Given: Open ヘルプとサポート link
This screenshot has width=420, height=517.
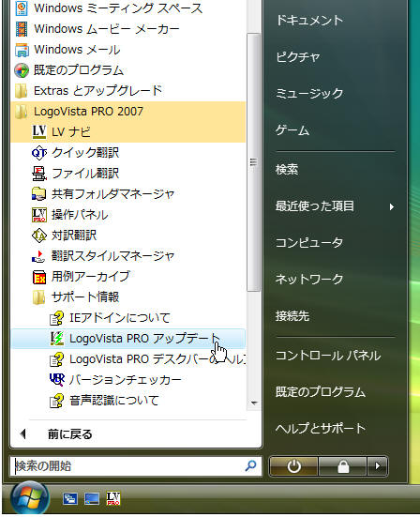Looking at the screenshot, I should point(321,429).
